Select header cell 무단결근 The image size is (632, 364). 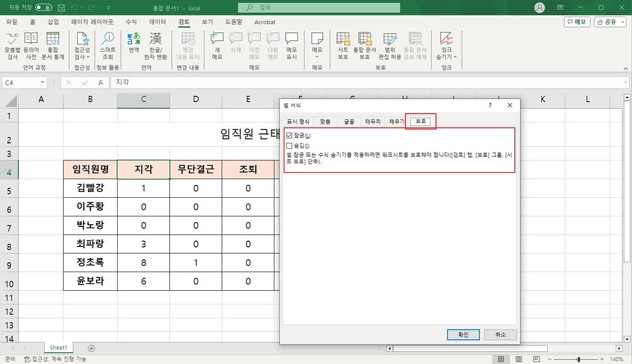[x=195, y=169]
